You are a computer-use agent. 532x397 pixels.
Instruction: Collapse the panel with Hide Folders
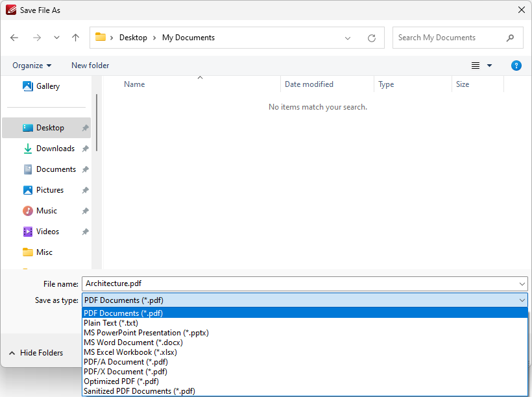click(36, 353)
